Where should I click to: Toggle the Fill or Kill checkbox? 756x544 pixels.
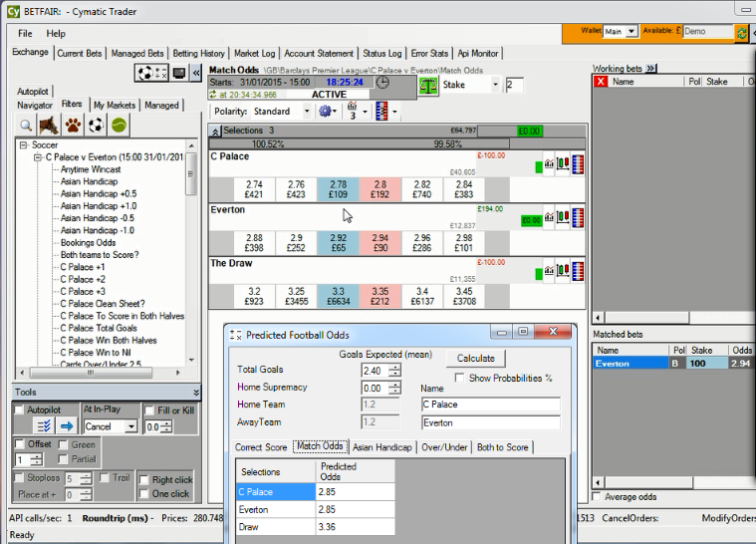(149, 410)
